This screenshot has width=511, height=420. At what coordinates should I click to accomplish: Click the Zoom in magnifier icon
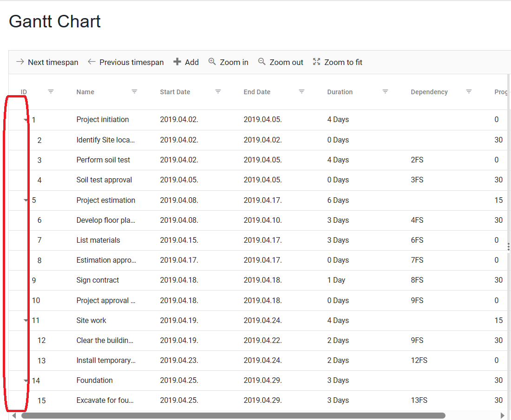tap(212, 62)
